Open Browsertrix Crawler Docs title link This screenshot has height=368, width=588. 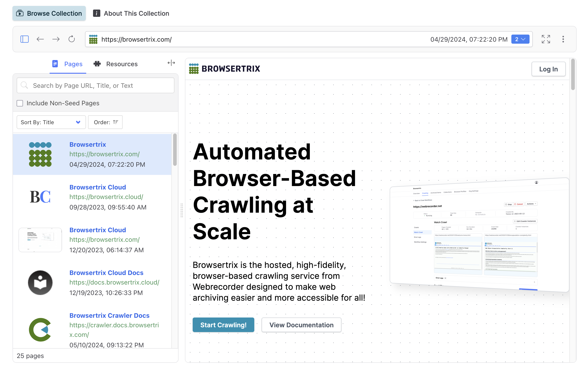click(x=109, y=315)
